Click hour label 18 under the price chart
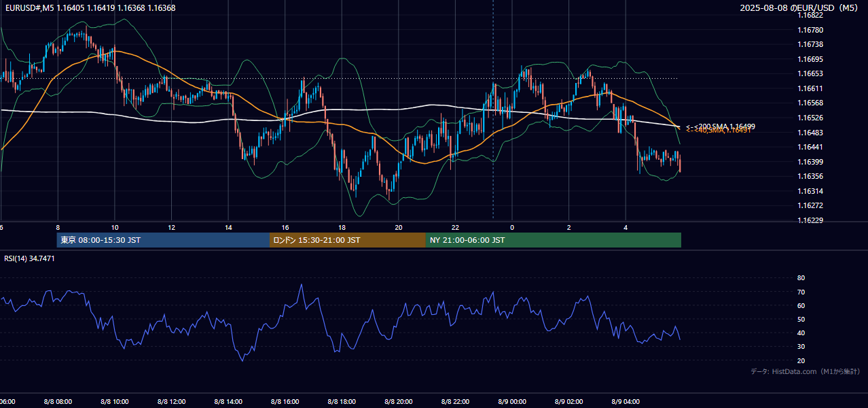 (x=342, y=227)
